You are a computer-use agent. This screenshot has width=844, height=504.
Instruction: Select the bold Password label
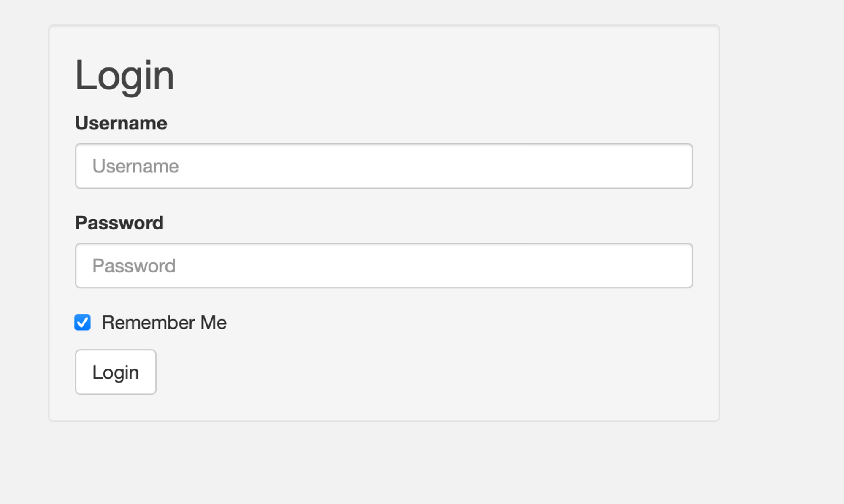click(119, 223)
